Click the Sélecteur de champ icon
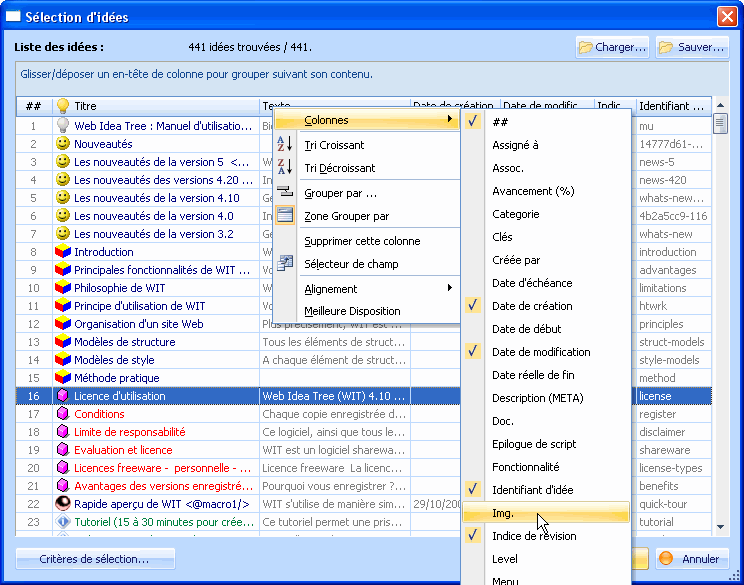Screen dimensions: 744x585 (x=285, y=264)
